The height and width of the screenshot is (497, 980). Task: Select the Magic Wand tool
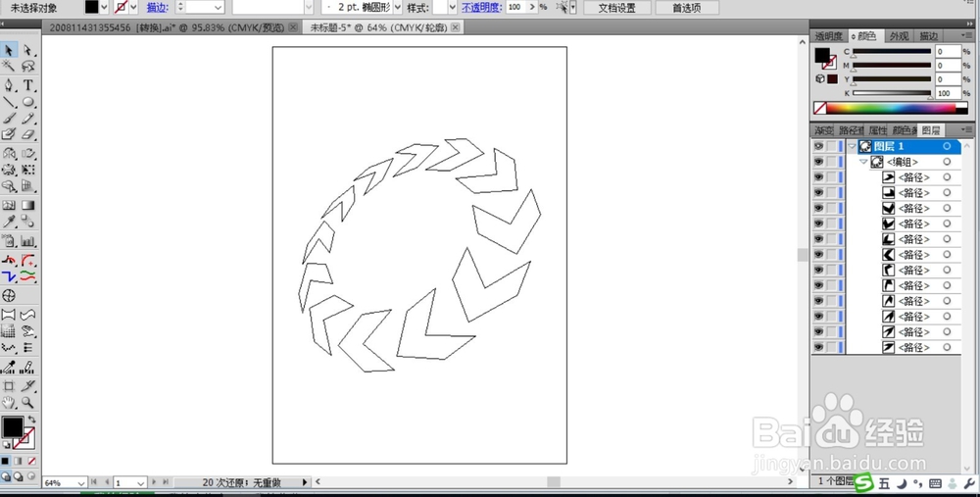(x=9, y=67)
